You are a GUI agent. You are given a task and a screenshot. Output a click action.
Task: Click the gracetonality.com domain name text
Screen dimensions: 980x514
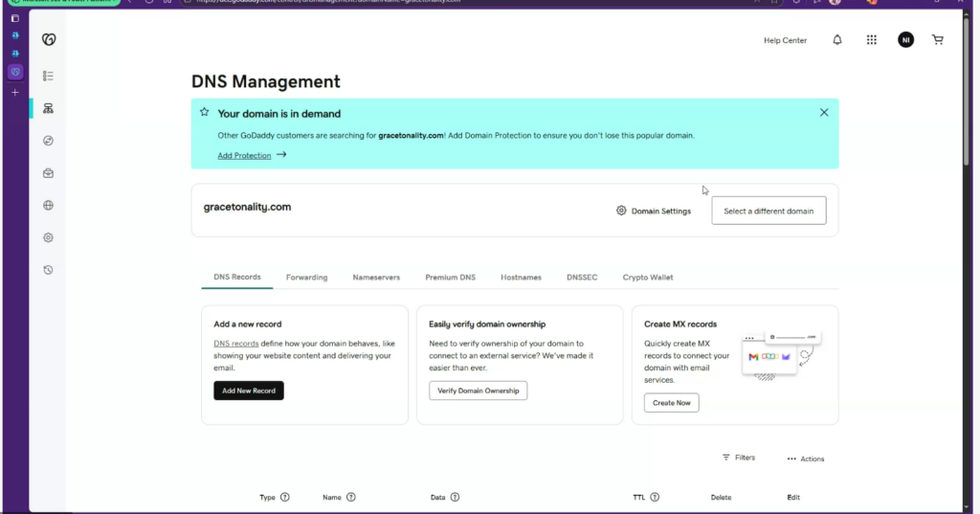click(x=247, y=207)
